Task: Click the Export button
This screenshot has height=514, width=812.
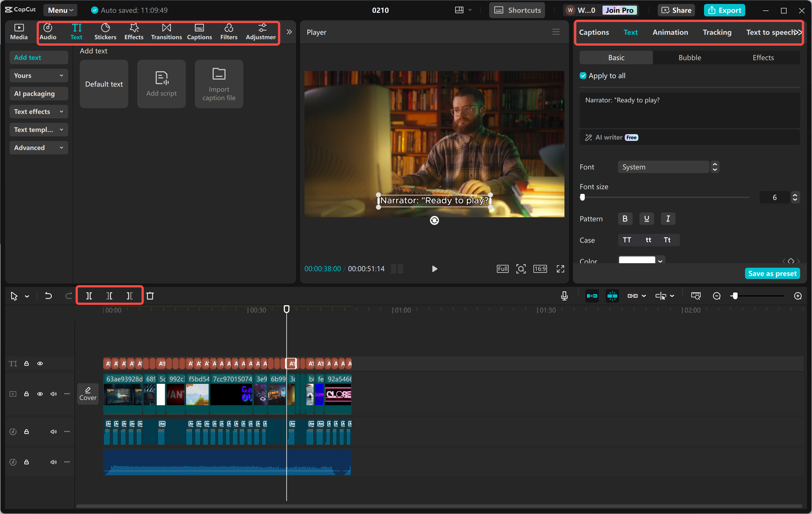Action: pyautogui.click(x=724, y=10)
